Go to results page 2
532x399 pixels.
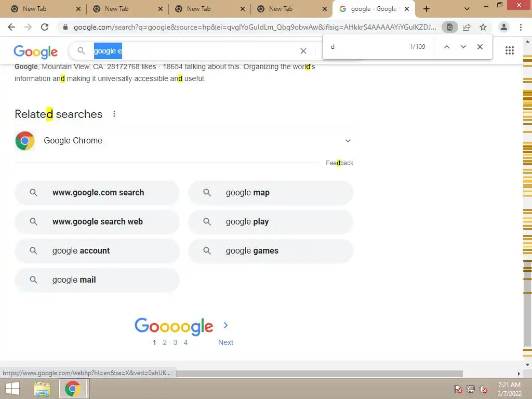165,343
